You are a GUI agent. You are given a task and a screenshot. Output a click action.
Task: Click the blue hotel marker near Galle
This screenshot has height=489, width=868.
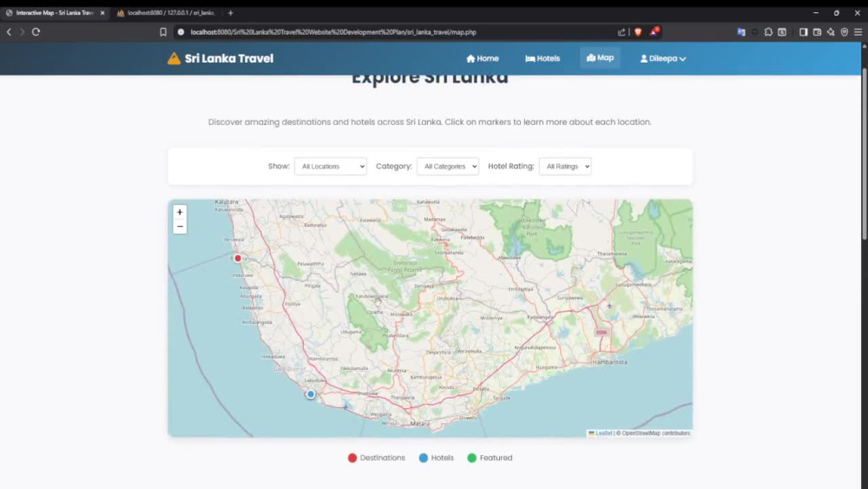(311, 394)
